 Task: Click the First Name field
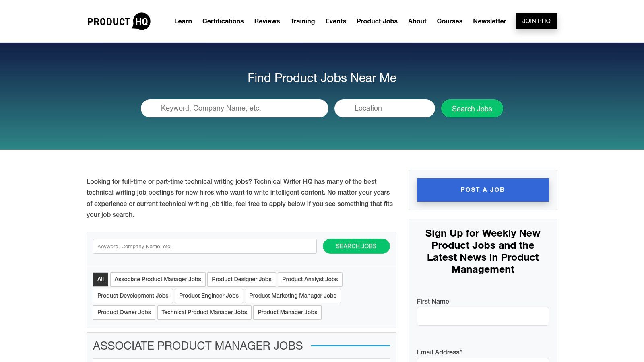(x=483, y=316)
